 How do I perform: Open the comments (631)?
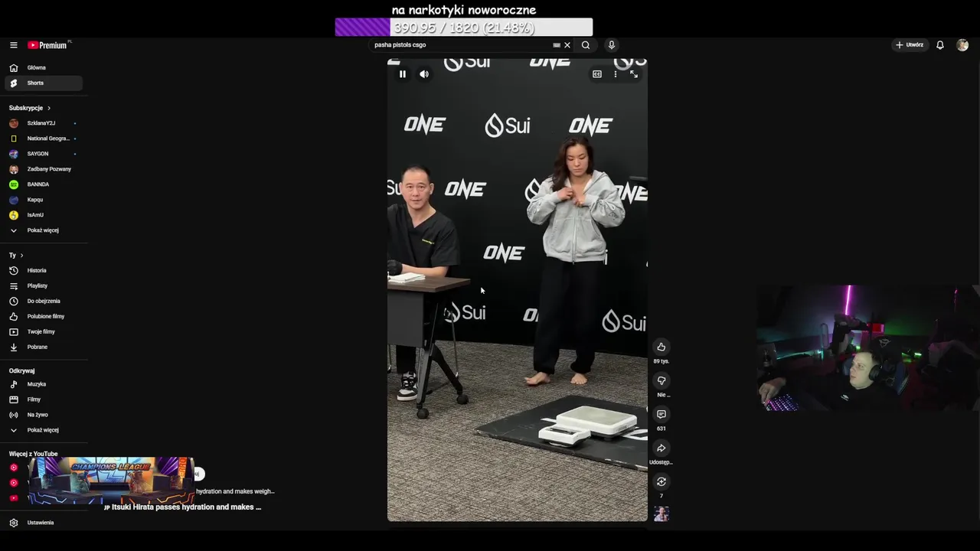click(x=661, y=415)
